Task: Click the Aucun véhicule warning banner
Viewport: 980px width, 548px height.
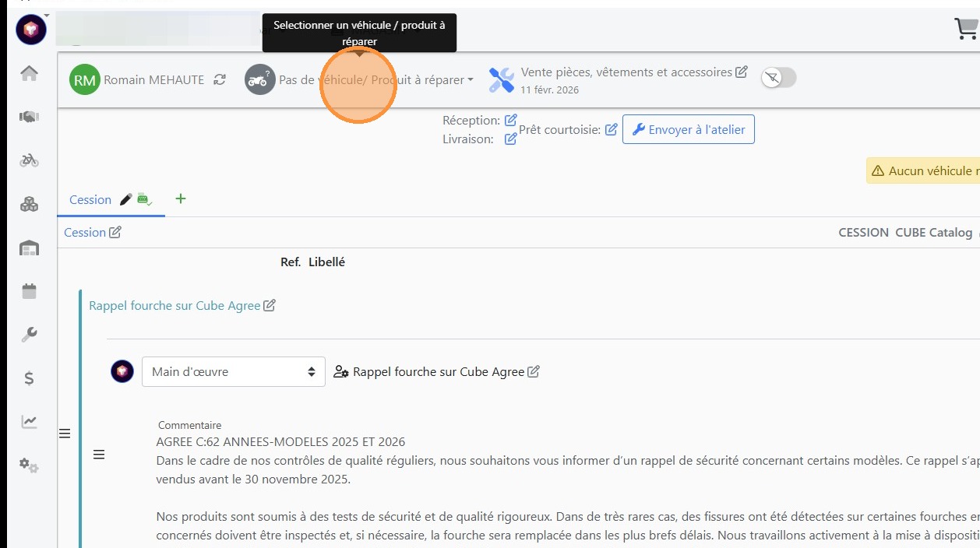Action: tap(923, 170)
